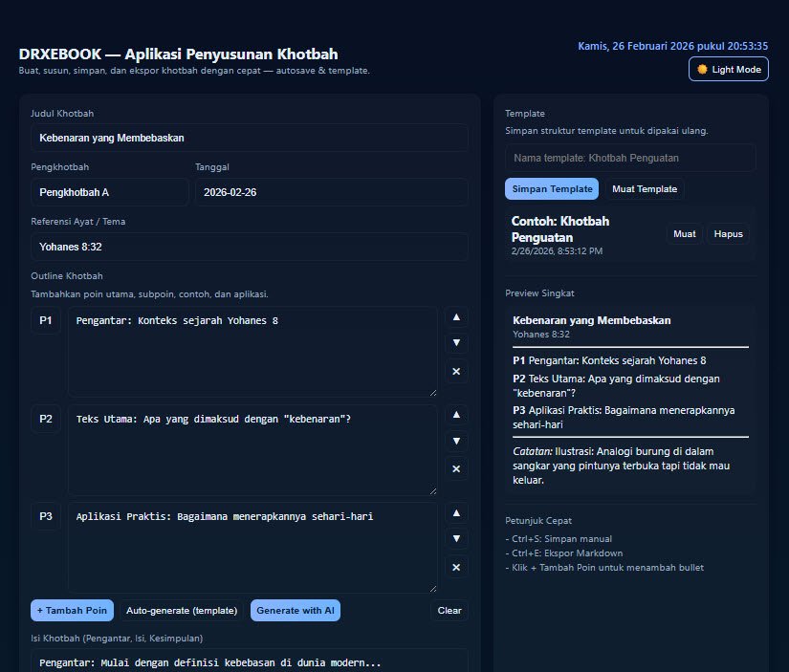Focus the Nama template input field
The image size is (789, 672).
tap(630, 158)
